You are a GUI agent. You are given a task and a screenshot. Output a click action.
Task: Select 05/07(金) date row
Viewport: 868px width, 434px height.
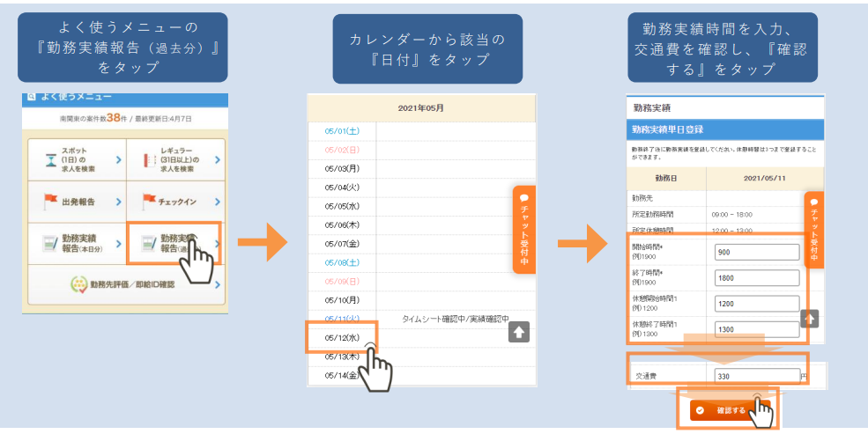coord(340,243)
